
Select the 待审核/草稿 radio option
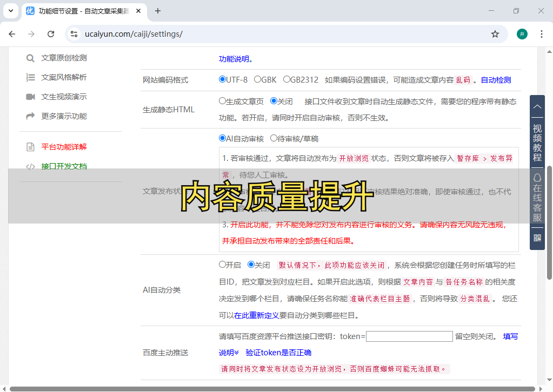click(x=274, y=138)
